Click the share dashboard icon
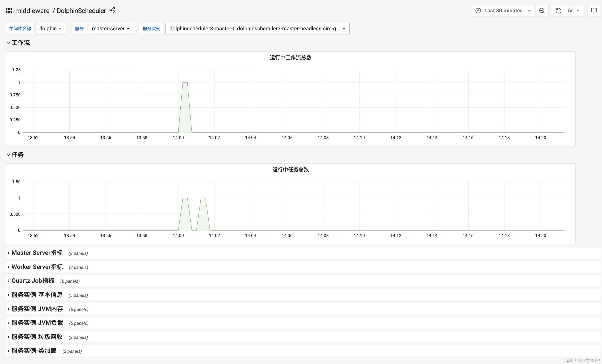Screen dimensions: 602x364 pos(112,10)
